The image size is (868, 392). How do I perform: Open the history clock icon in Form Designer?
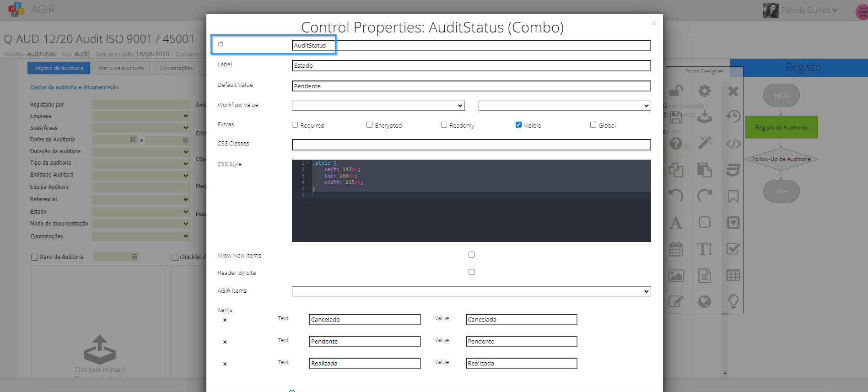[x=733, y=116]
